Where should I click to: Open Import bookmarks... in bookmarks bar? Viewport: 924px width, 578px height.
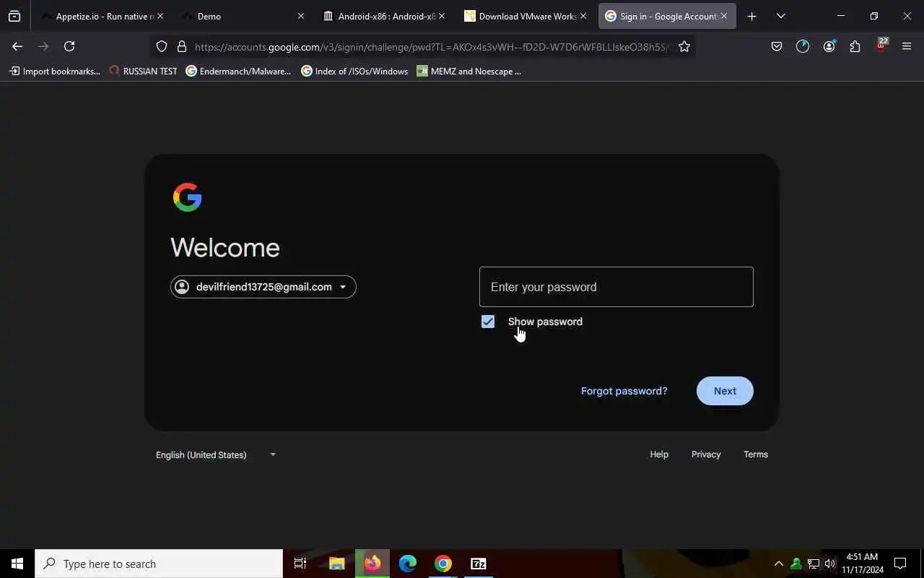(x=54, y=71)
